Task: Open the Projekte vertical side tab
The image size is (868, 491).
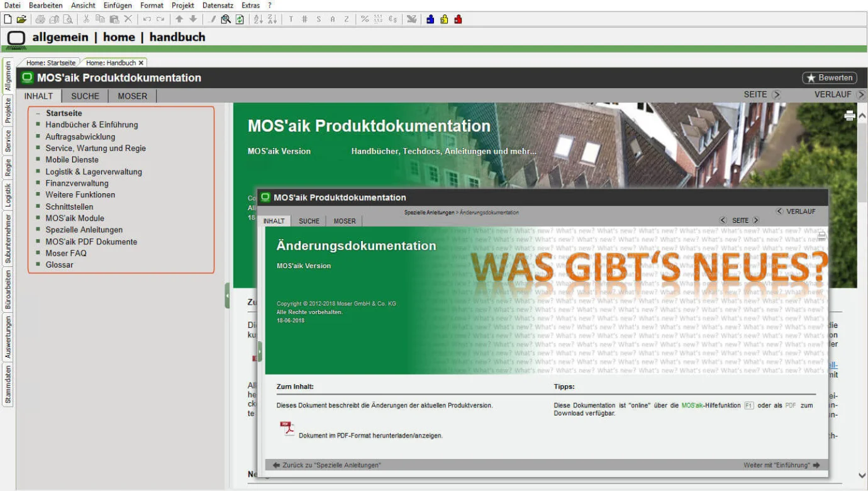Action: (8, 111)
